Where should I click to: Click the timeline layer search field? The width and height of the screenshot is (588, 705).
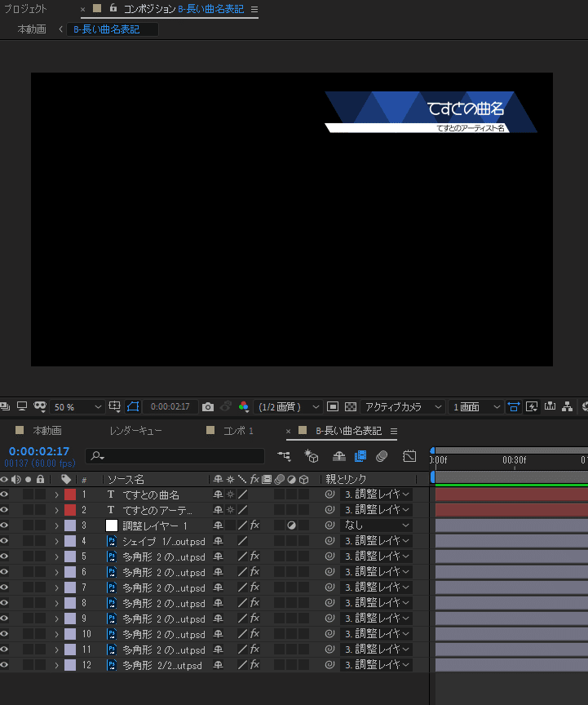175,456
